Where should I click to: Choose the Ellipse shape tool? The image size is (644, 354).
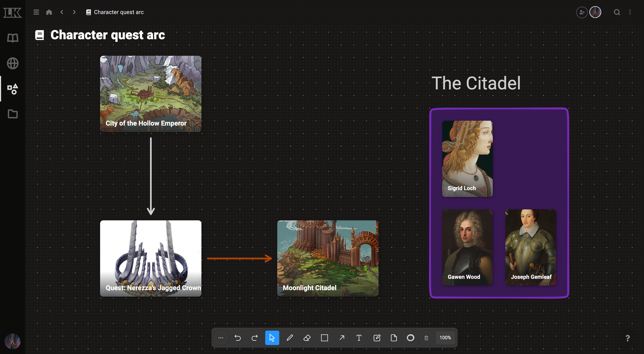411,338
